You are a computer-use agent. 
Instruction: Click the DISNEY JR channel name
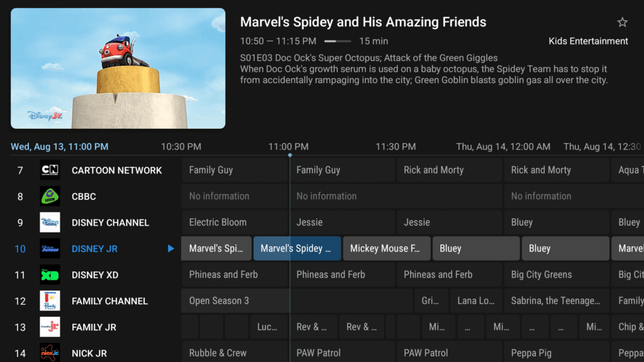[x=94, y=249]
